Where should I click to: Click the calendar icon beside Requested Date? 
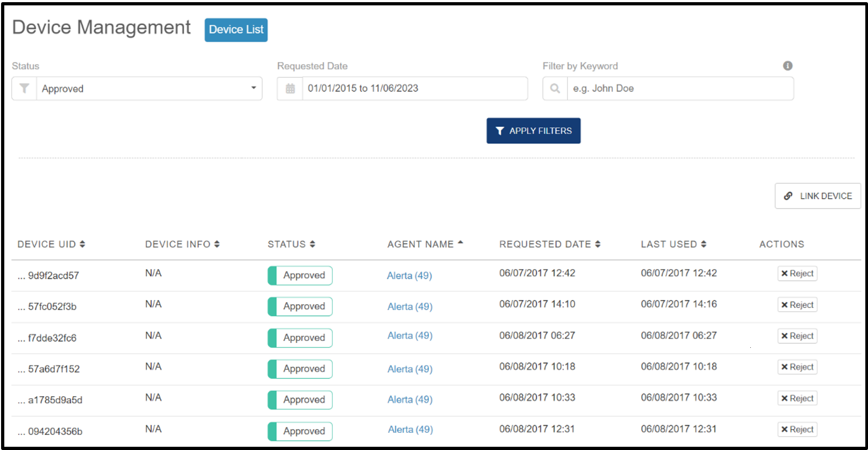(290, 88)
